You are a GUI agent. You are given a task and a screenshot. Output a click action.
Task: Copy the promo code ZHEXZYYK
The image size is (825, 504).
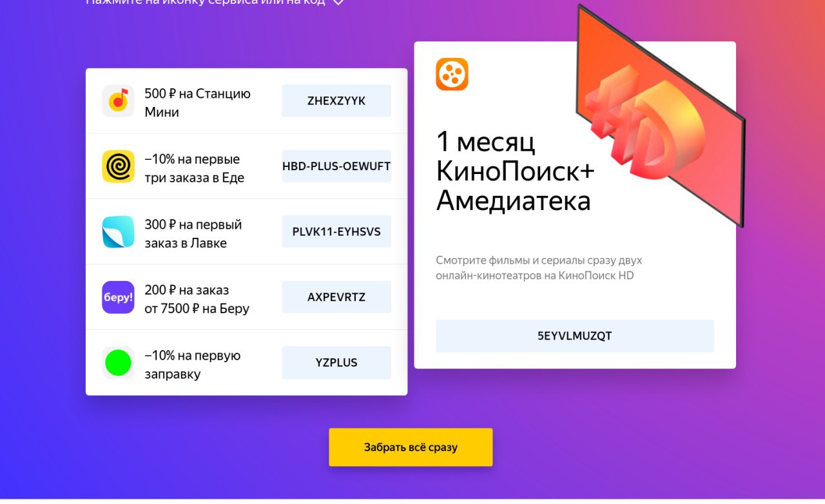tap(336, 101)
